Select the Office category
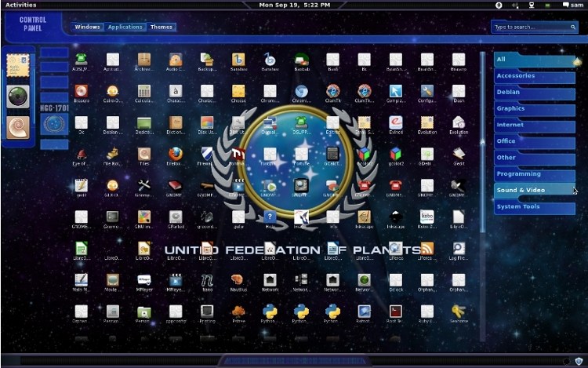The height and width of the screenshot is (368, 588). [x=535, y=141]
